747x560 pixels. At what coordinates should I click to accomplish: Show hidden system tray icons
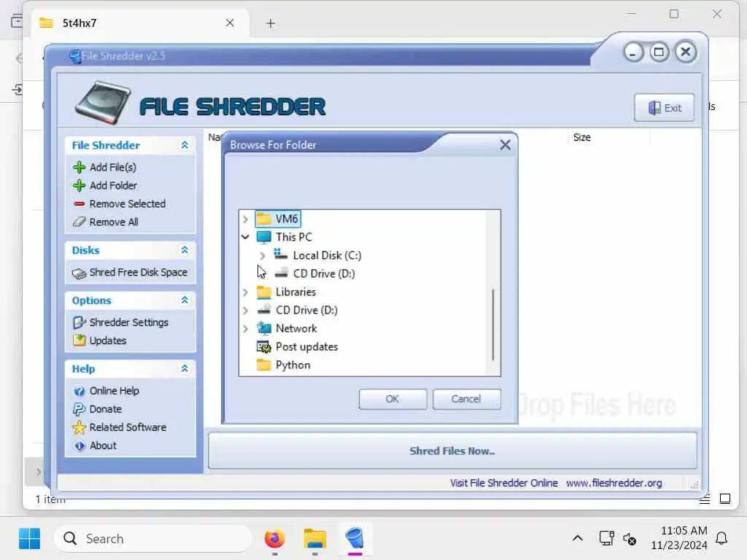coord(578,539)
